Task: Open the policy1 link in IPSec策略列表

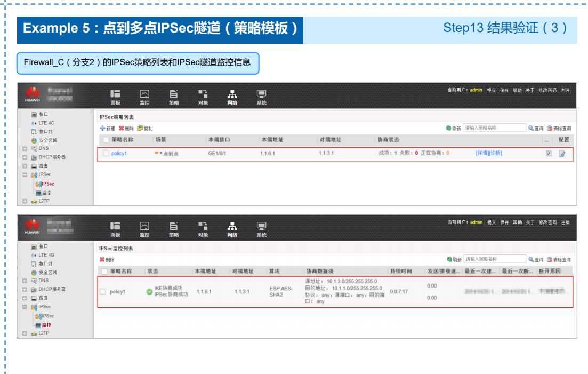Action: click(x=119, y=153)
